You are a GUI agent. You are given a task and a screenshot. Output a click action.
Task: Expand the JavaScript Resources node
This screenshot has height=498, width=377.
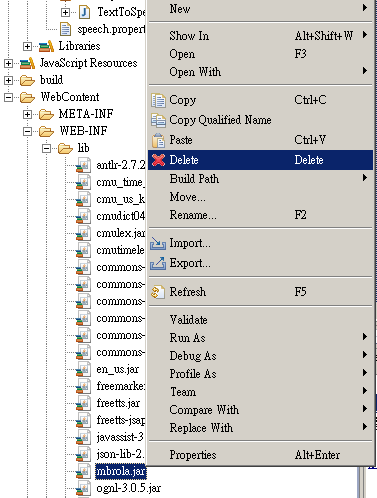pos(8,63)
